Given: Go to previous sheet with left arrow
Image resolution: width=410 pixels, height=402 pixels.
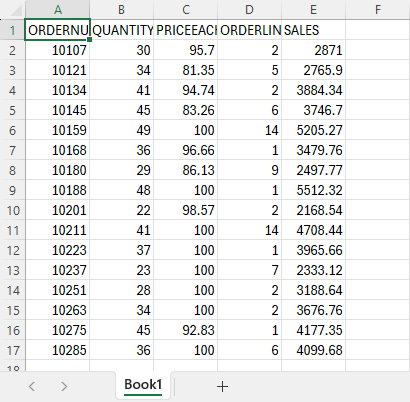Looking at the screenshot, I should [x=32, y=387].
